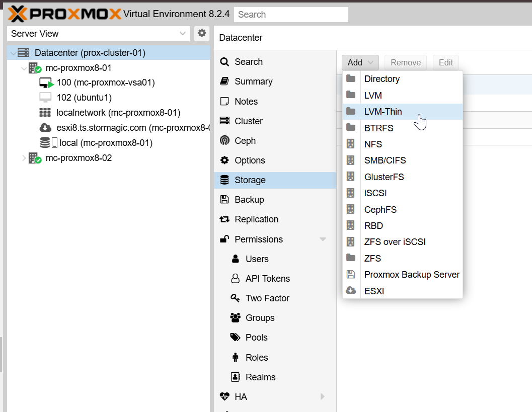532x412 pixels.
Task: Click the Notes sticky-note icon
Action: [x=224, y=102]
